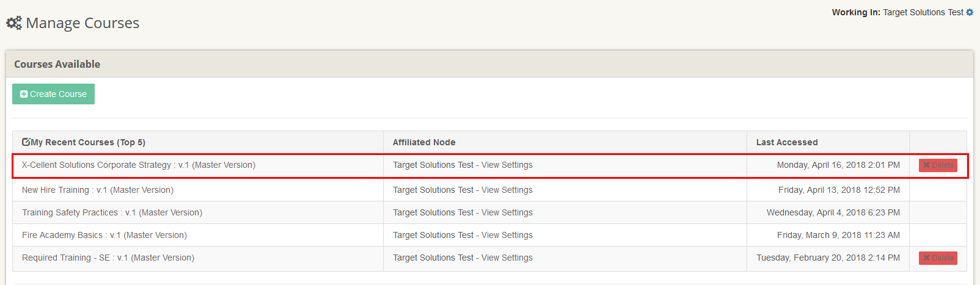View Settings in Required Training - SE row
The image size is (980, 285).
(x=506, y=258)
